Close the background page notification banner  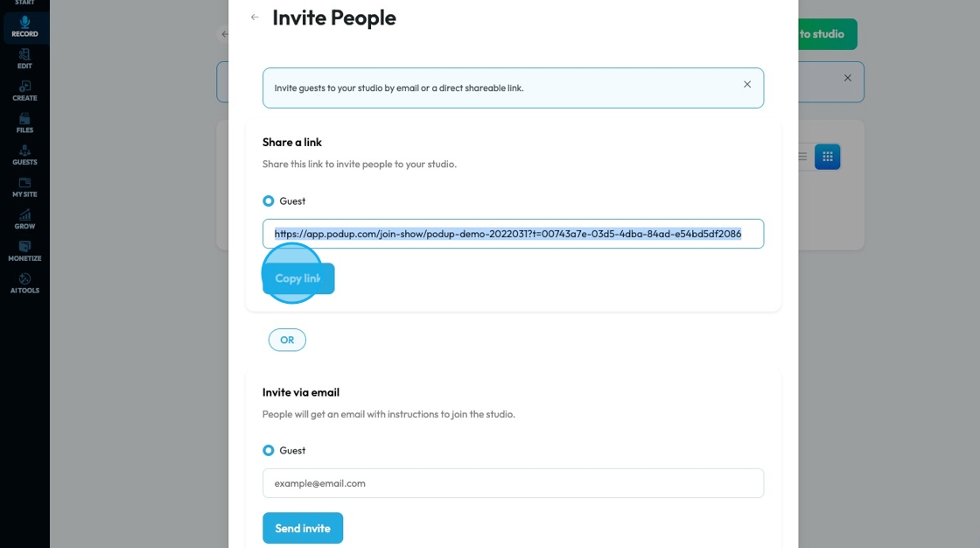(847, 78)
